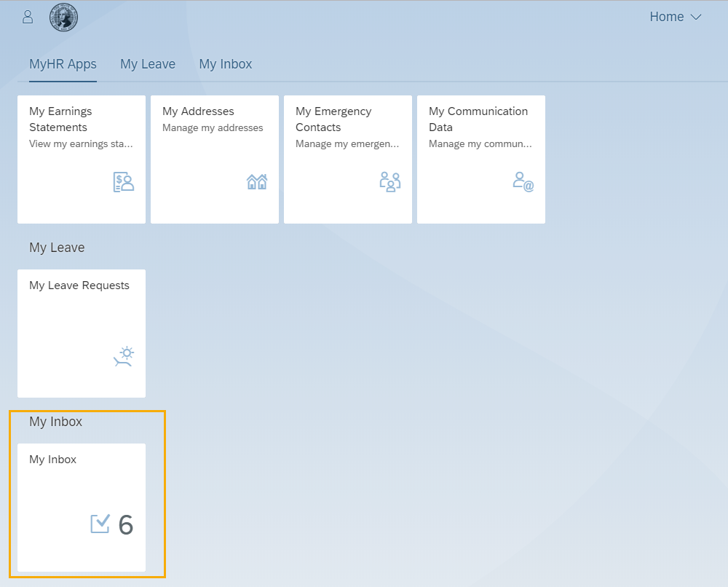This screenshot has height=587, width=728.
Task: Click the user profile icon in the top-left corner
Action: pos(27,16)
